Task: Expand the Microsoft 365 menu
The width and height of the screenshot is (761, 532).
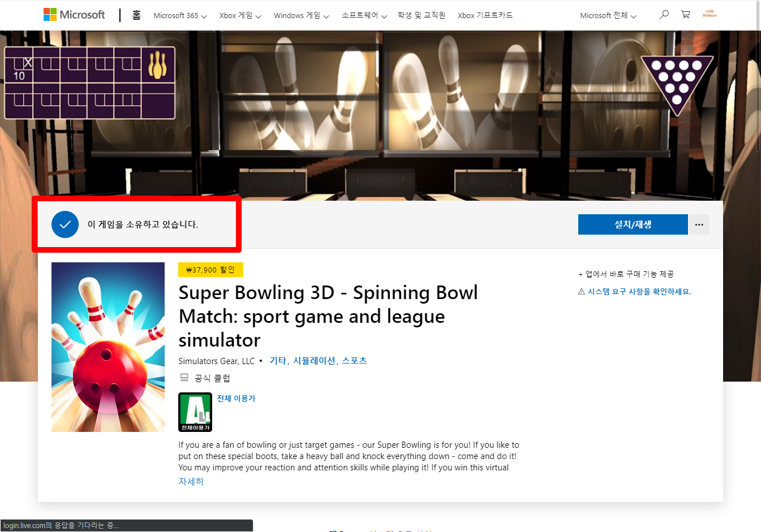Action: (180, 16)
